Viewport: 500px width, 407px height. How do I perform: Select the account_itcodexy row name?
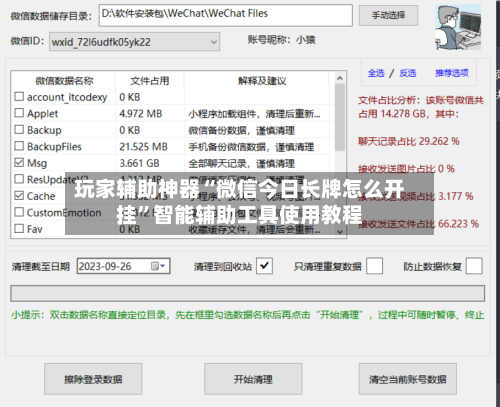[67, 97]
